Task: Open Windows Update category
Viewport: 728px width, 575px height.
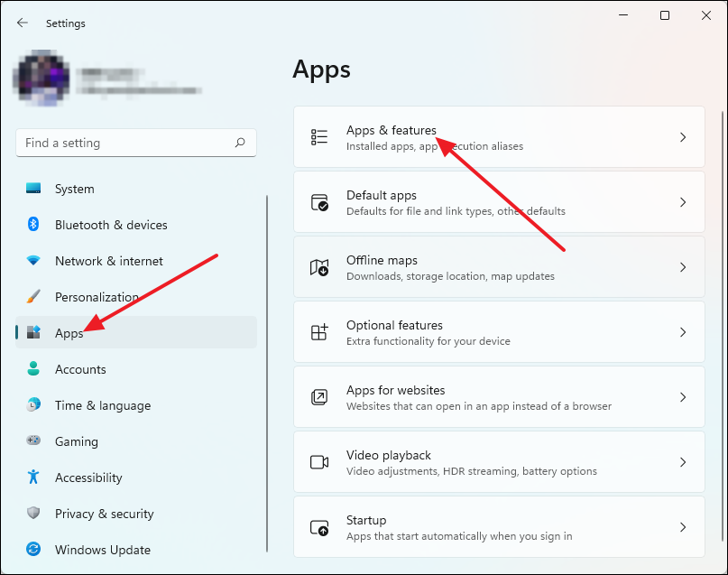Action: pyautogui.click(x=136, y=550)
